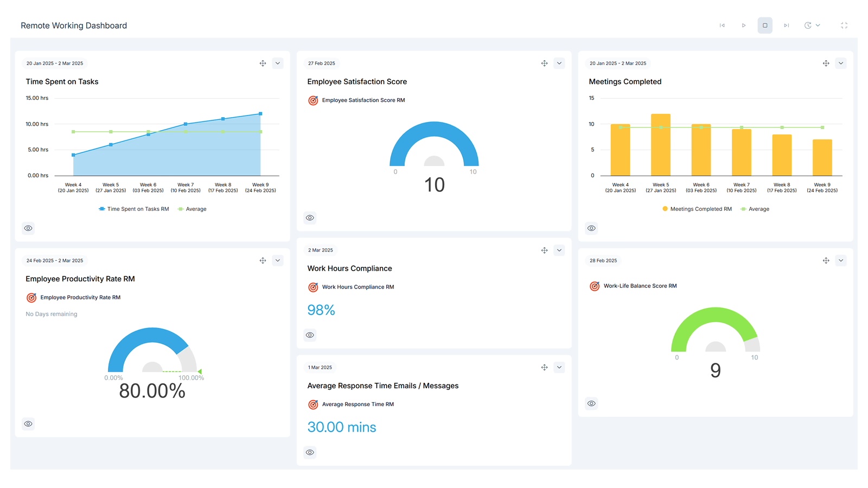Toggle the Average legend under Meetings Completed
868x488 pixels.
tap(755, 209)
